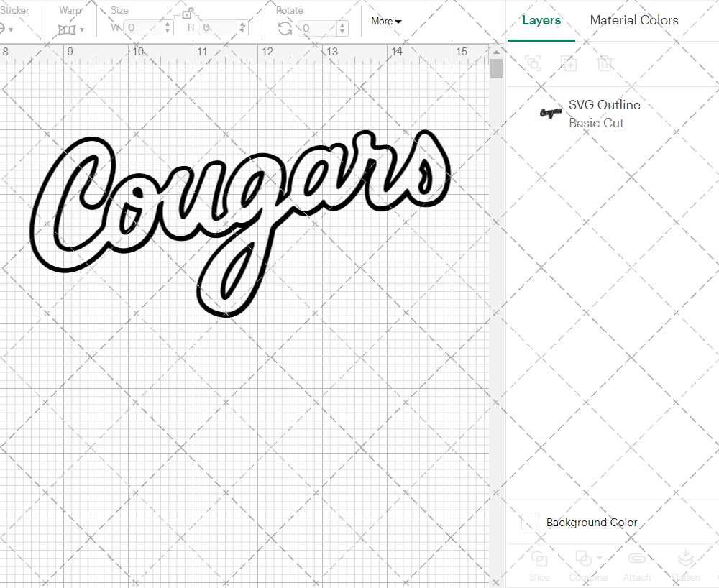Image resolution: width=719 pixels, height=588 pixels.
Task: Expand the Warp dropdown arrow
Action: pos(82,29)
